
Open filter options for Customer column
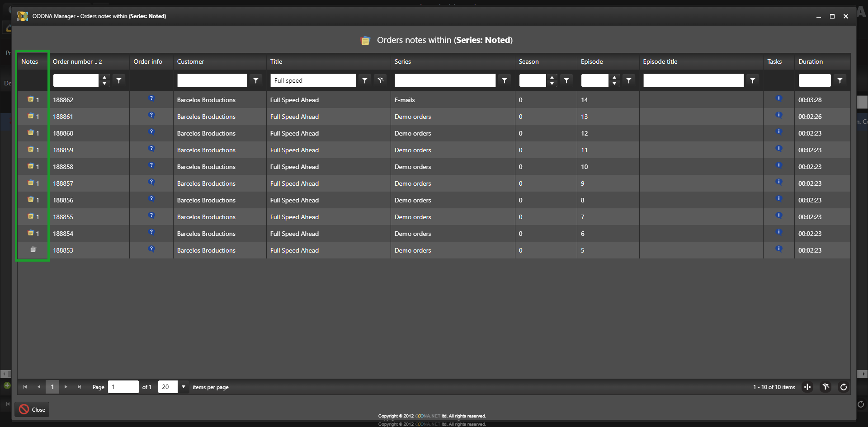tap(256, 80)
